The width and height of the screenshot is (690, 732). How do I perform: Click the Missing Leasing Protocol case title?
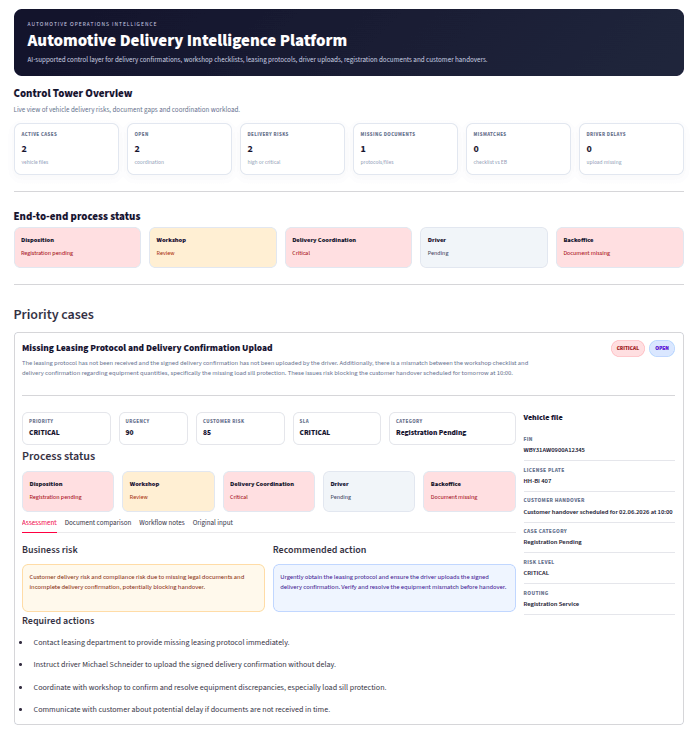point(147,348)
